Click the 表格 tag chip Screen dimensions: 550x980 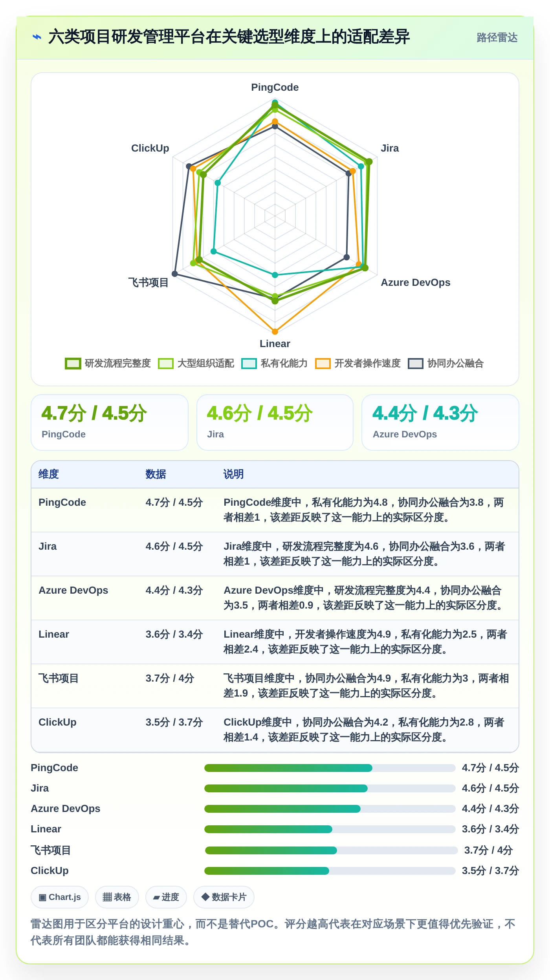coord(117,897)
